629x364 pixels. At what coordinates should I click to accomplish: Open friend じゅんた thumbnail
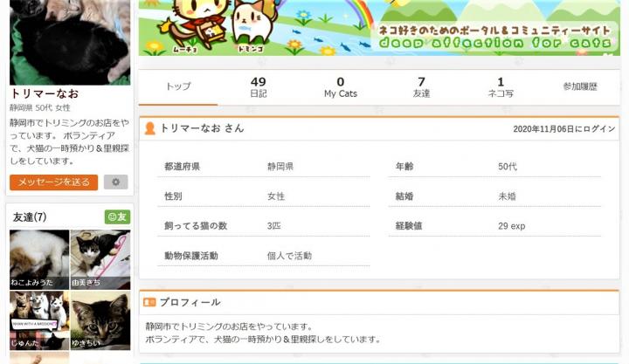tap(39, 320)
